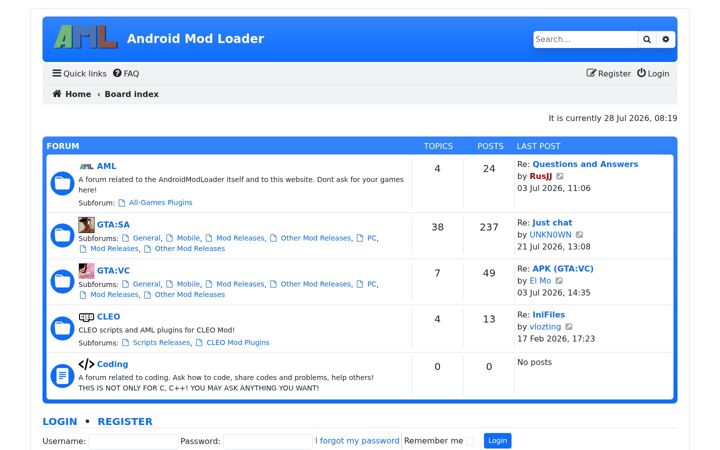The height and width of the screenshot is (450, 720).
Task: View vlozting user profile
Action: 545,326
